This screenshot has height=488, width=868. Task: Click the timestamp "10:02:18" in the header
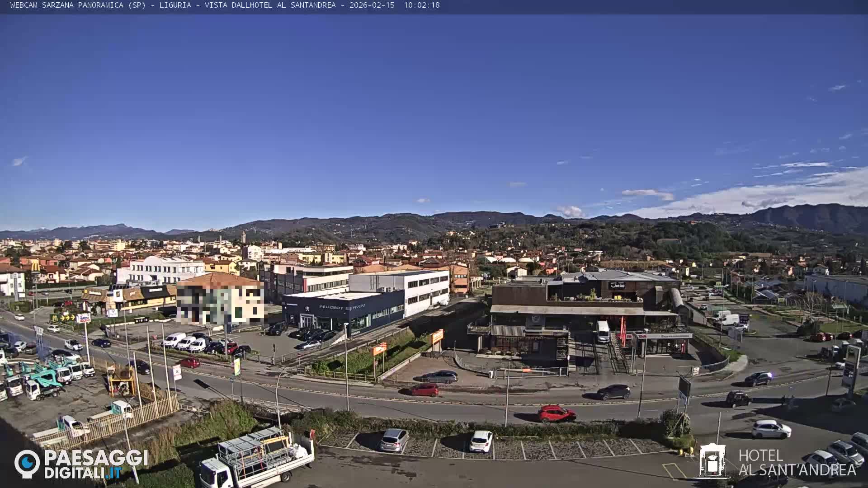click(x=422, y=5)
